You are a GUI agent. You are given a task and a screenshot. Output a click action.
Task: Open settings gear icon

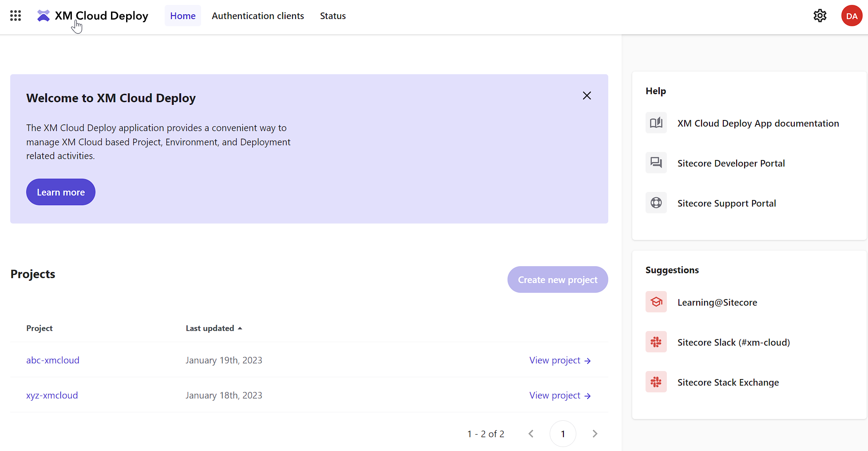820,16
